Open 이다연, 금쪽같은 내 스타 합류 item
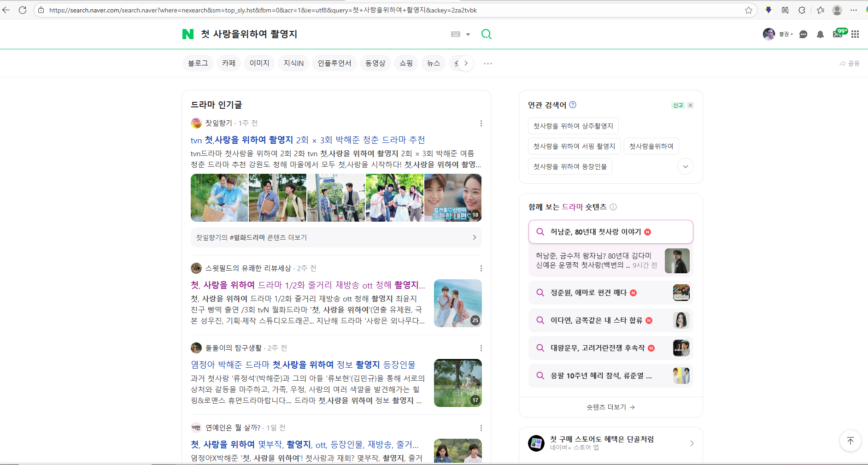The height and width of the screenshot is (465, 868). tap(611, 320)
